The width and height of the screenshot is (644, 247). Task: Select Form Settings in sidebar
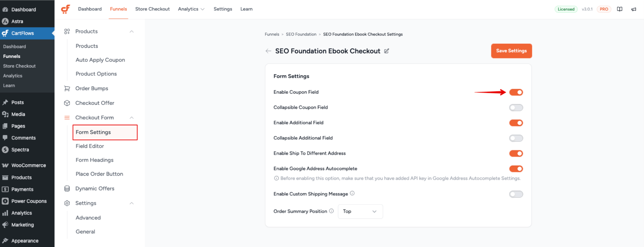pos(105,132)
